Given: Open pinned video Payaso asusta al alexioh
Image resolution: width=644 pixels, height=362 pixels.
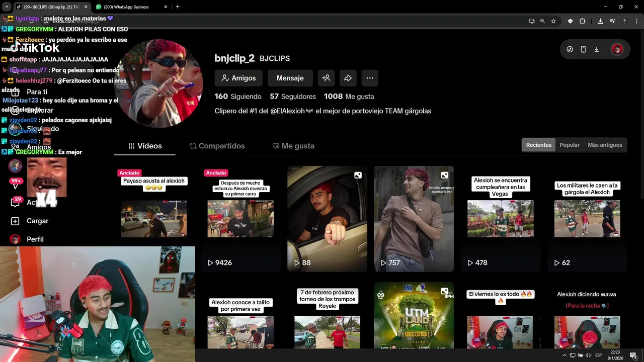Looking at the screenshot, I should click(154, 219).
